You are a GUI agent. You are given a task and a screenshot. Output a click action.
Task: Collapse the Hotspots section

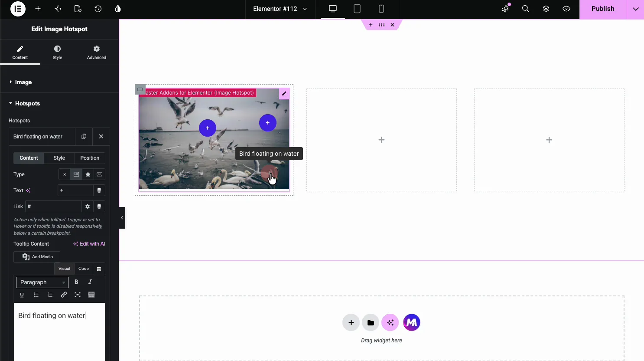59,103
